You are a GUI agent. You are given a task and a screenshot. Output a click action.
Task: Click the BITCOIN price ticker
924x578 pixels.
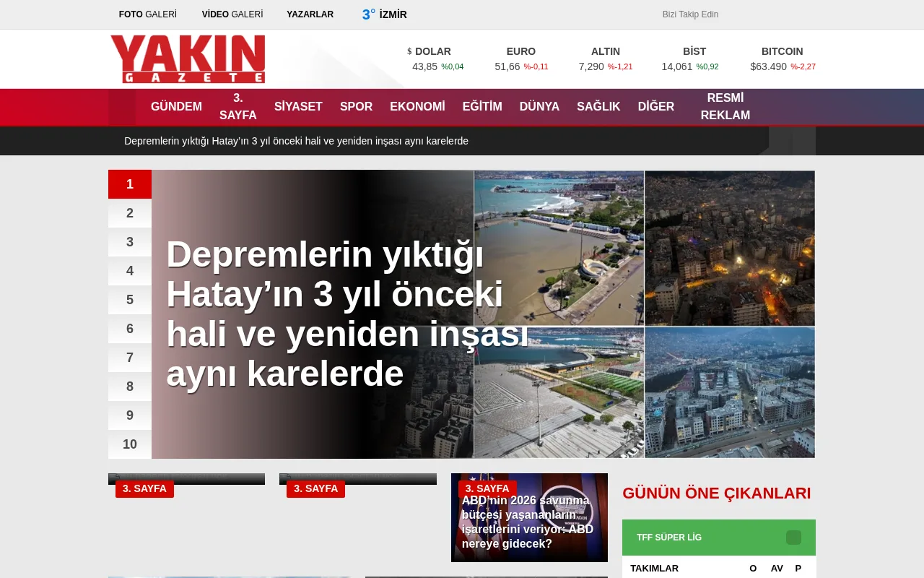(783, 59)
